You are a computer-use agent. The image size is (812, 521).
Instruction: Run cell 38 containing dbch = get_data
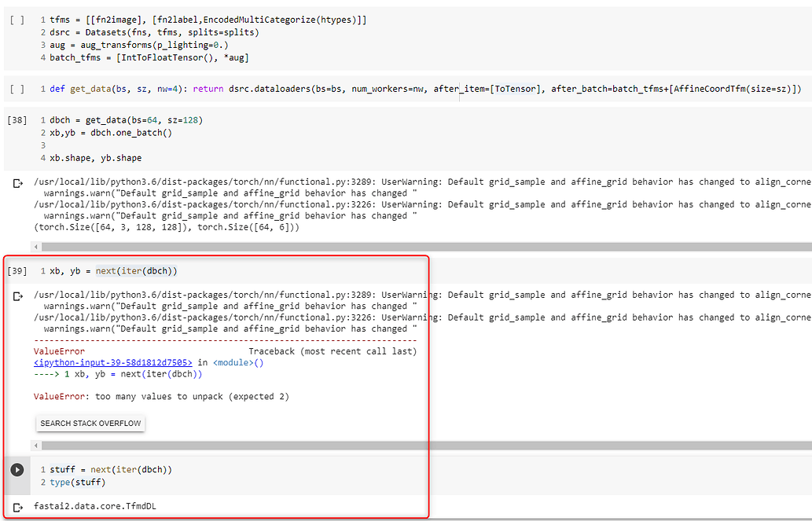17,119
